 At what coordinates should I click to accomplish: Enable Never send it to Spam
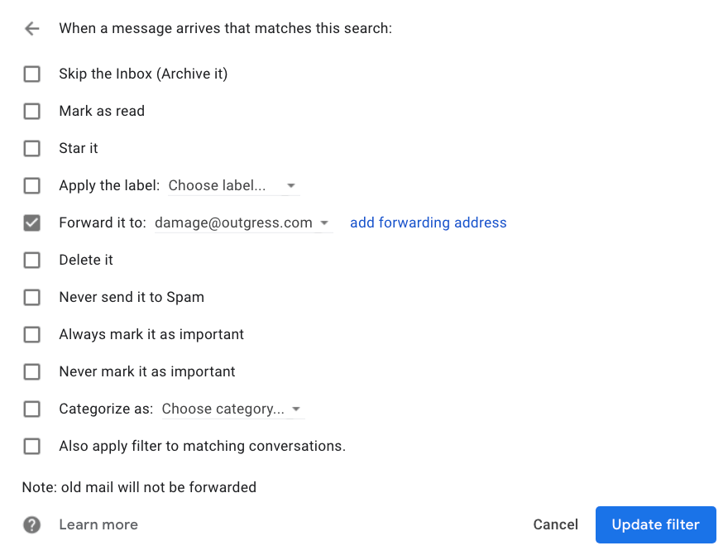(x=32, y=297)
